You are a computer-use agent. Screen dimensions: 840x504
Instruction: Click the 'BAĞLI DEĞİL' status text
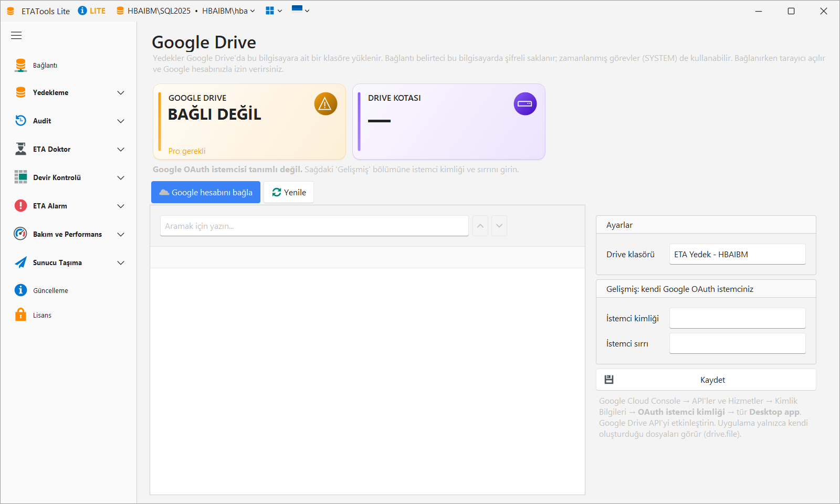coord(214,114)
